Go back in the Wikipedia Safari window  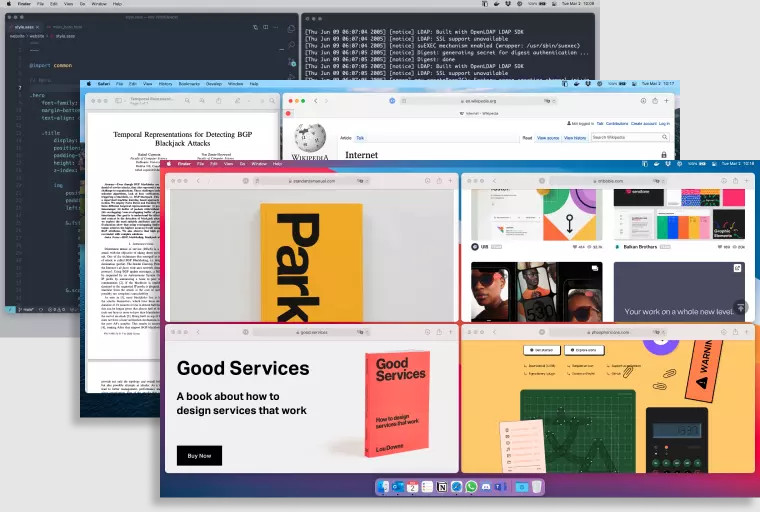pyautogui.click(x=316, y=101)
